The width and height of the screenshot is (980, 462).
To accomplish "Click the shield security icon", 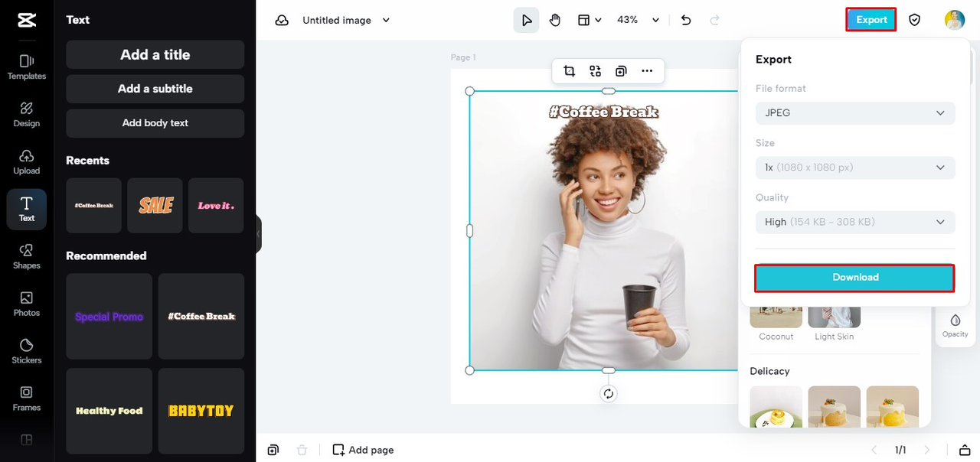I will [x=914, y=20].
